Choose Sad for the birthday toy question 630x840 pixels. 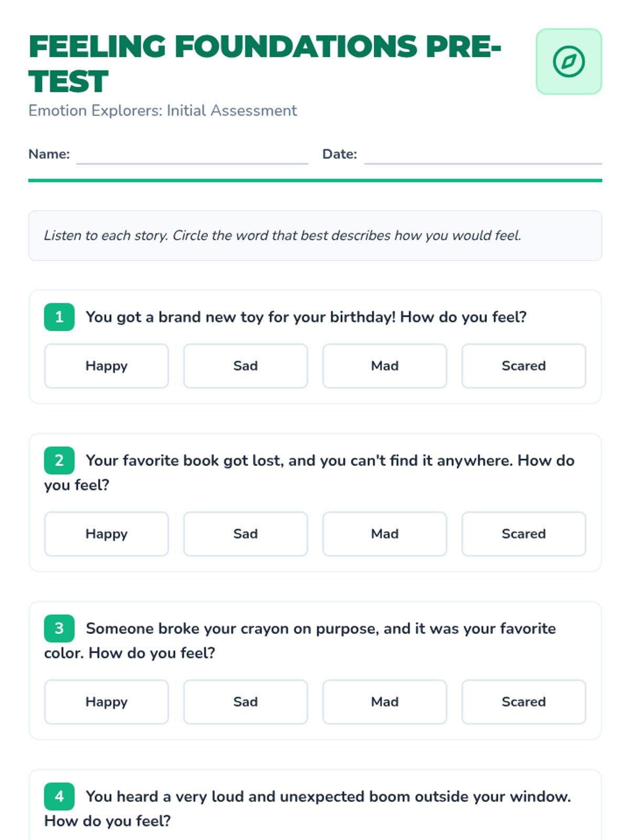pos(245,366)
